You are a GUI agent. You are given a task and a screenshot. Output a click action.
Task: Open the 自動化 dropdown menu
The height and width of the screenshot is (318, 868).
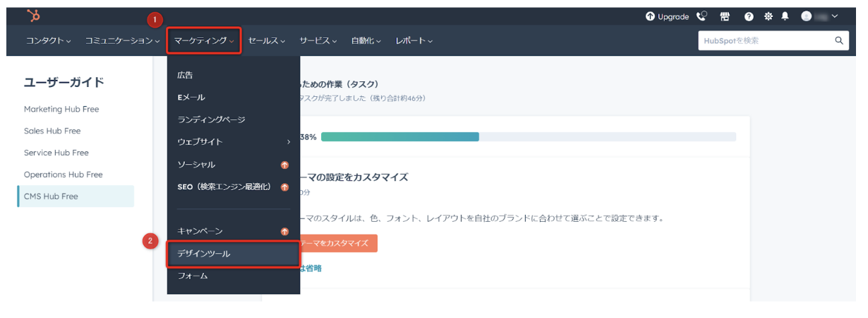coord(366,41)
